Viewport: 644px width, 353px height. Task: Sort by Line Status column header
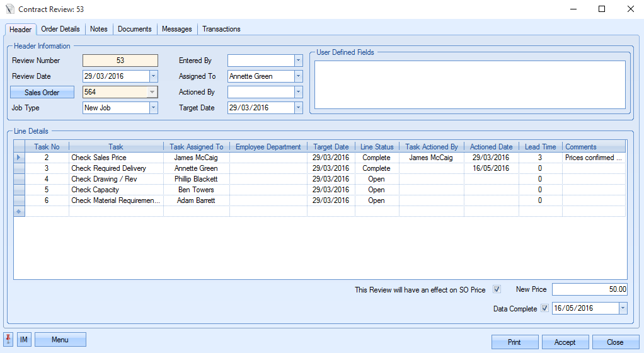(377, 147)
